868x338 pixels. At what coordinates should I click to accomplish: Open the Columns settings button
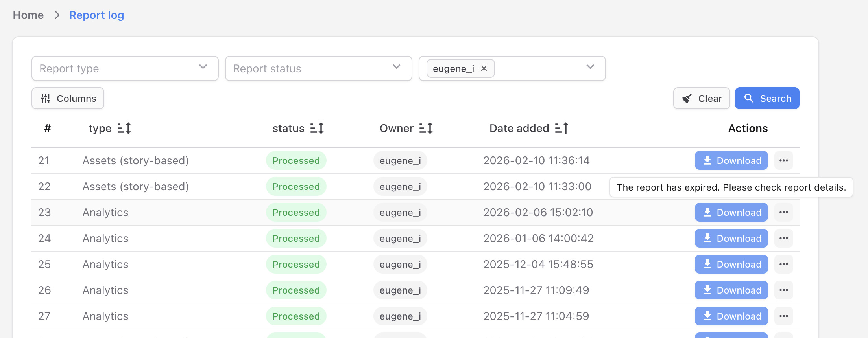pyautogui.click(x=68, y=98)
